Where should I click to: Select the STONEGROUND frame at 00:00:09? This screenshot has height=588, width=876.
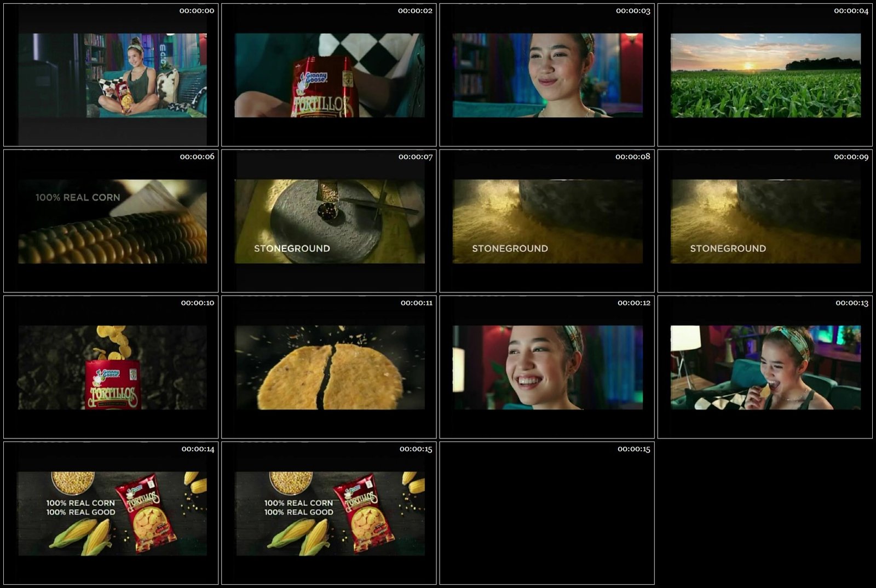765,221
